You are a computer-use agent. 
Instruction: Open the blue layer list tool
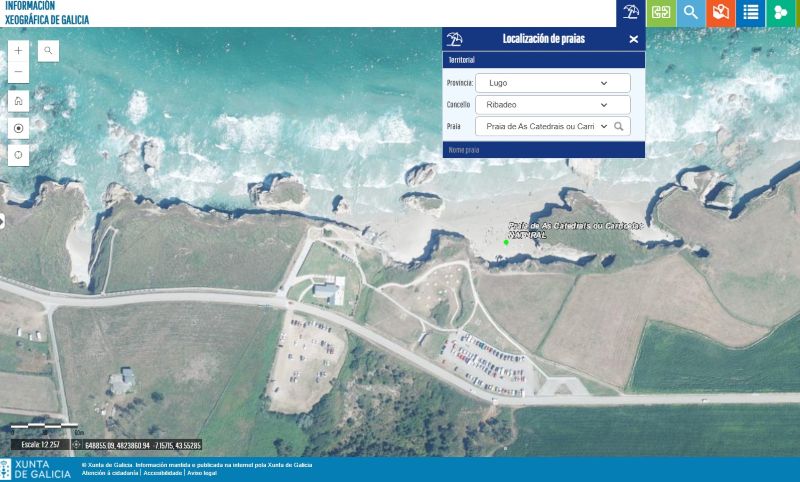(751, 13)
